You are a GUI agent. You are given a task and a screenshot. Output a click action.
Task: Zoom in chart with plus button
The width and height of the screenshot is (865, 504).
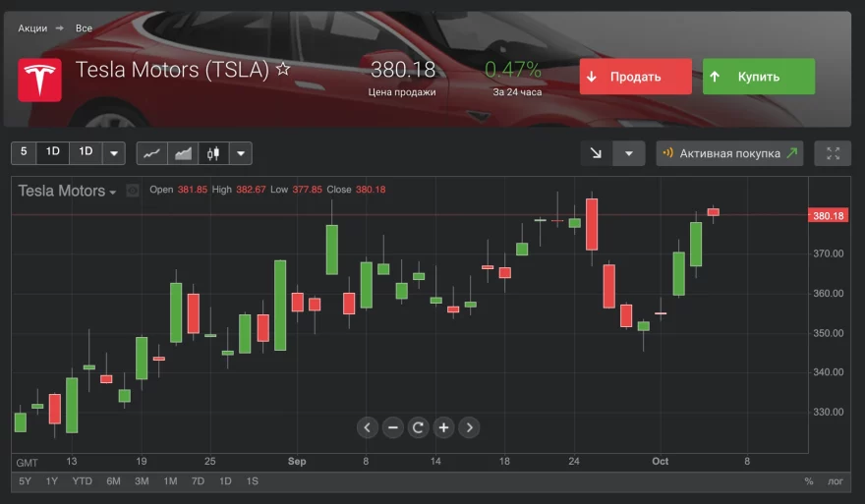(x=443, y=427)
